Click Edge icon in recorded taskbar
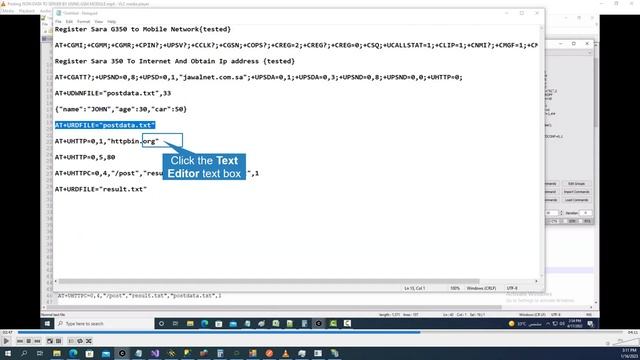This screenshot has height=360, width=640. [204, 324]
